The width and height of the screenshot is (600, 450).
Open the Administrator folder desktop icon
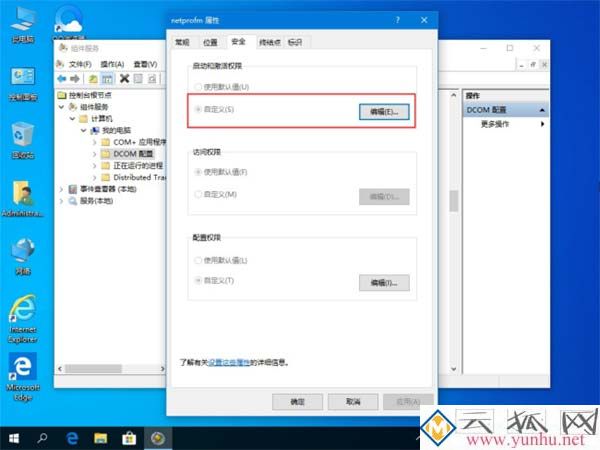click(x=23, y=198)
